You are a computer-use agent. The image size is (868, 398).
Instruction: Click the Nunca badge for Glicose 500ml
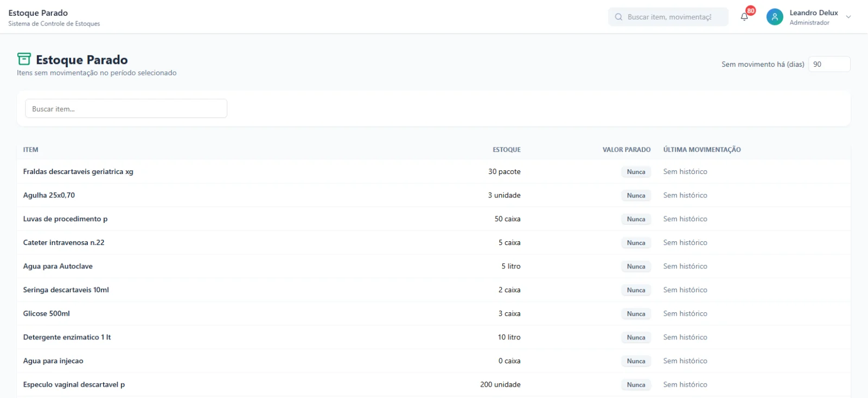tap(636, 313)
